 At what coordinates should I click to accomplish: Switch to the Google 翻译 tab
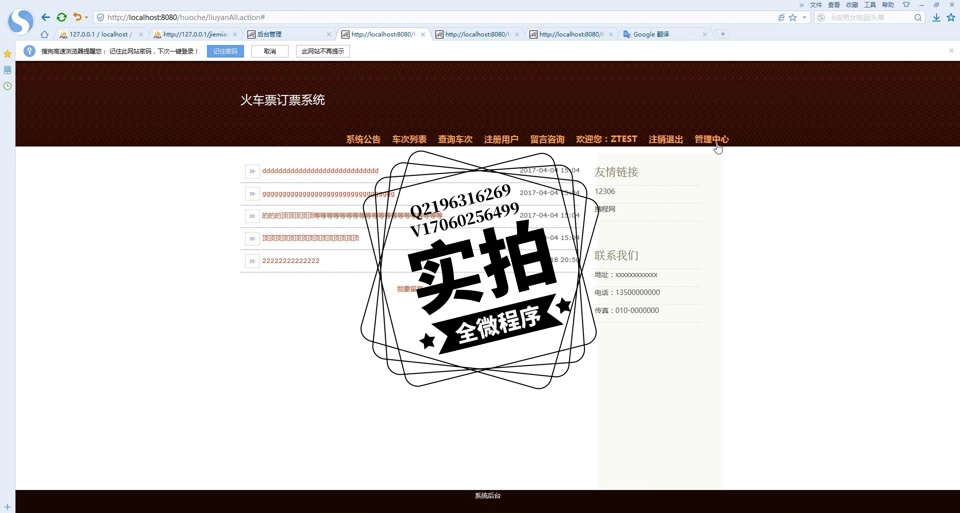[658, 34]
